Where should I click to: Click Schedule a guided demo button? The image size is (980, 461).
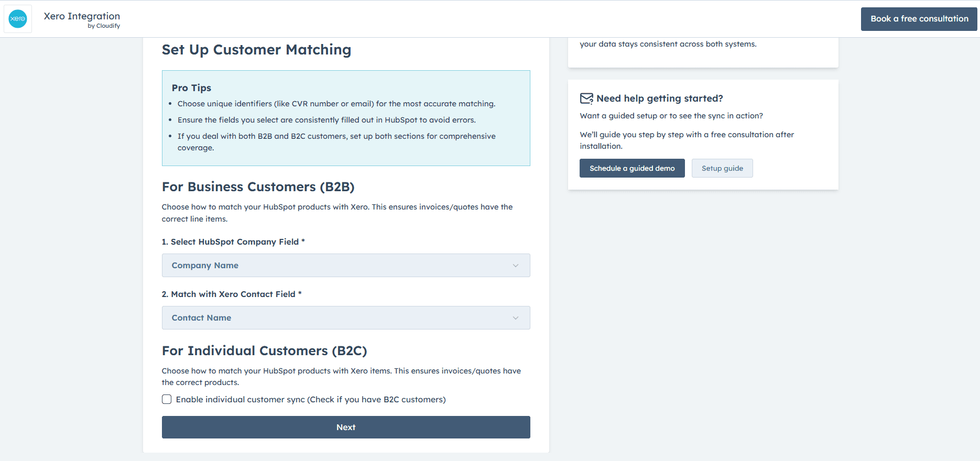click(632, 168)
